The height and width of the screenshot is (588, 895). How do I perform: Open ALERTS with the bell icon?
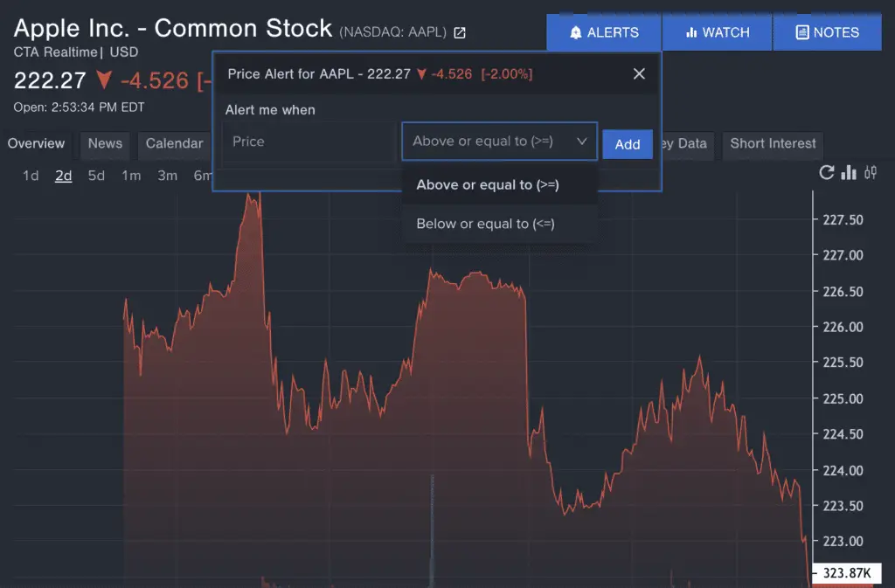click(x=604, y=32)
